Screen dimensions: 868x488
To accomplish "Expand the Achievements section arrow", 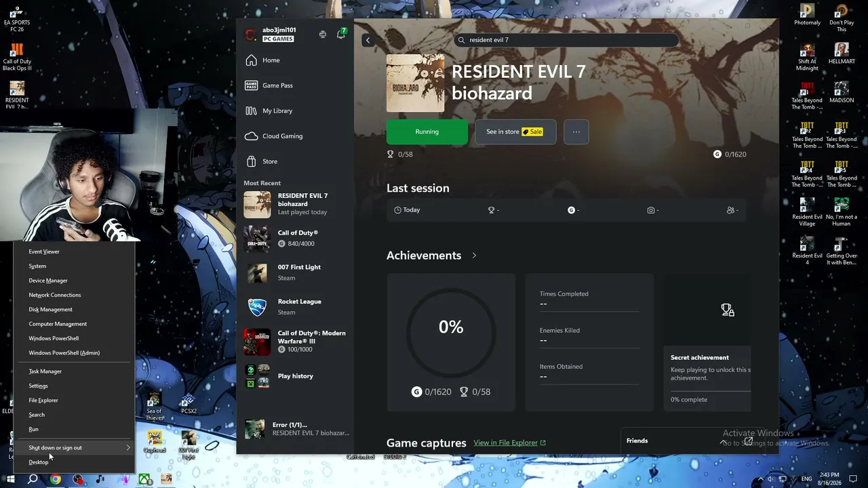I will pos(474,256).
